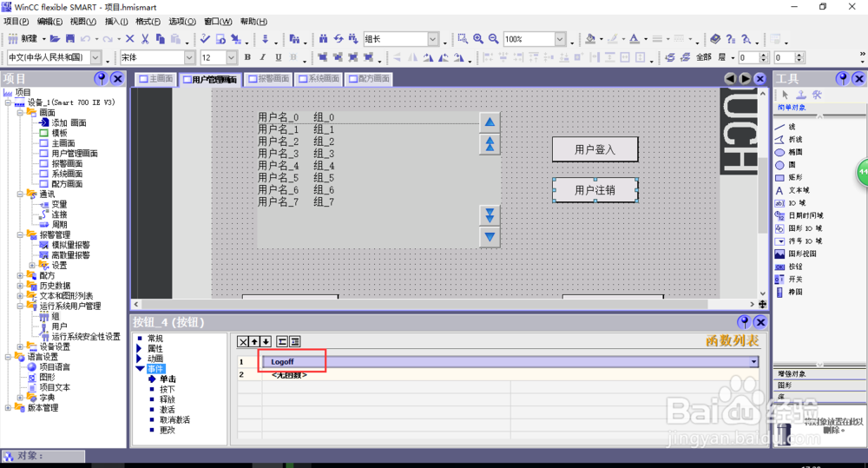Select the 文本域 tool in toolbox

[x=799, y=190]
